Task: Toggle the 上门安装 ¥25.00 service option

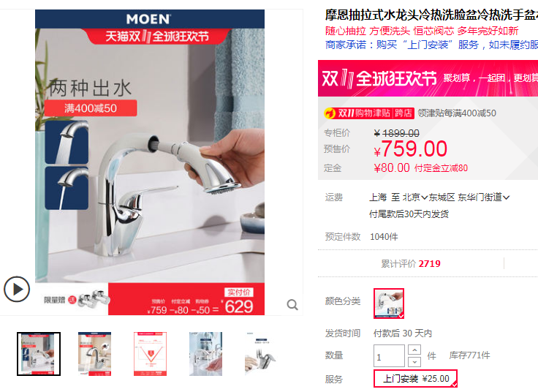Action: (415, 379)
